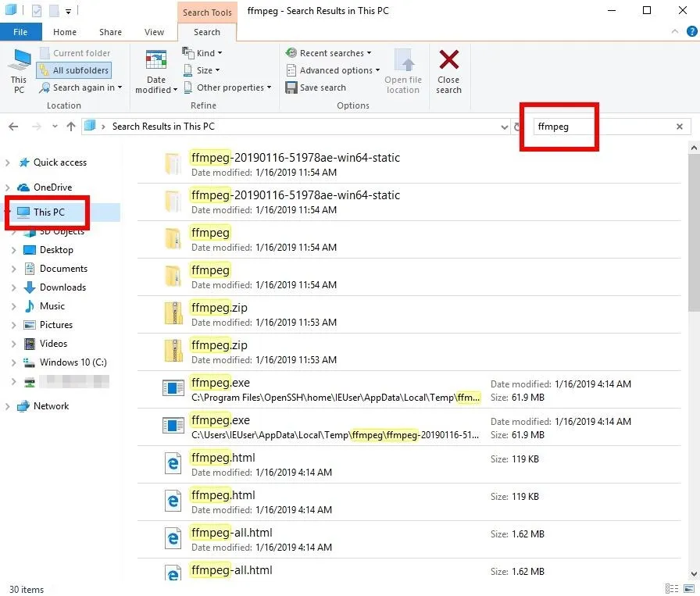
Task: Open Date modified filter dropdown
Action: click(155, 71)
